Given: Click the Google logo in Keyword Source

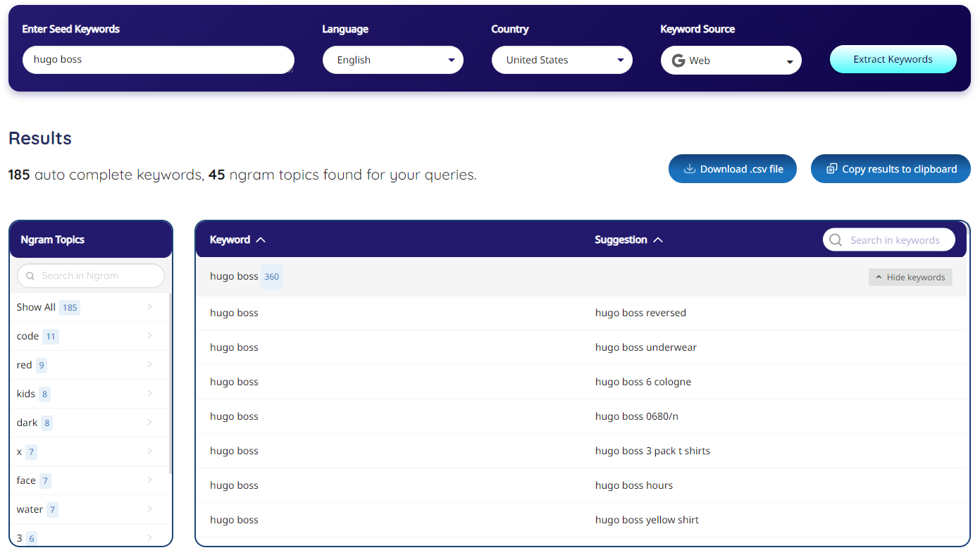Looking at the screenshot, I should coord(678,61).
